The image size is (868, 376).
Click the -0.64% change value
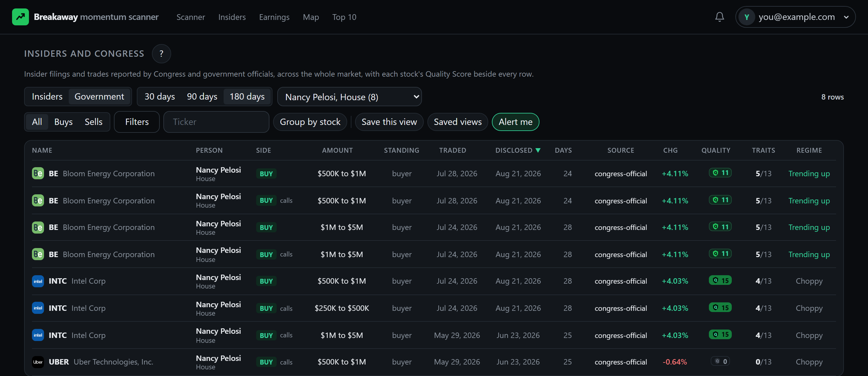pos(675,362)
